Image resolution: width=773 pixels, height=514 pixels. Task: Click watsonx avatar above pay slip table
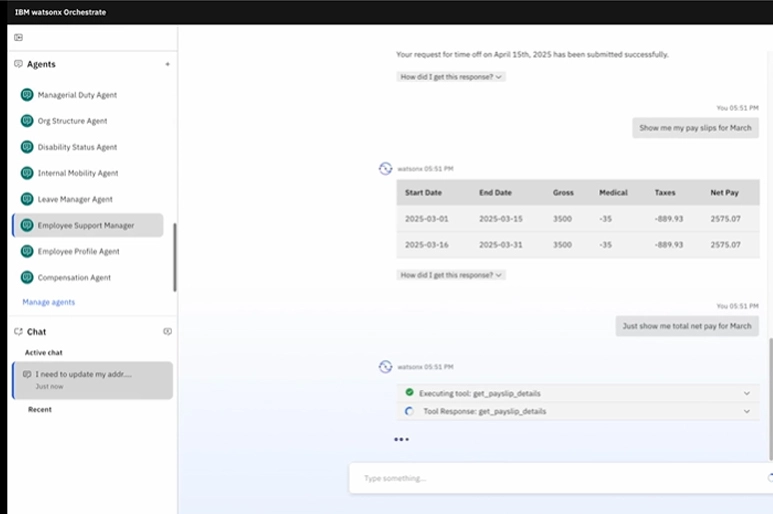click(386, 169)
